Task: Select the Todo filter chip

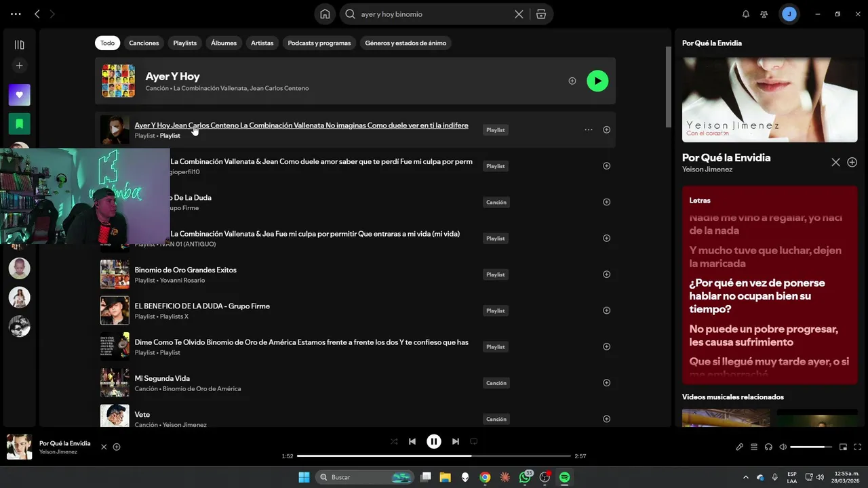Action: pos(108,43)
